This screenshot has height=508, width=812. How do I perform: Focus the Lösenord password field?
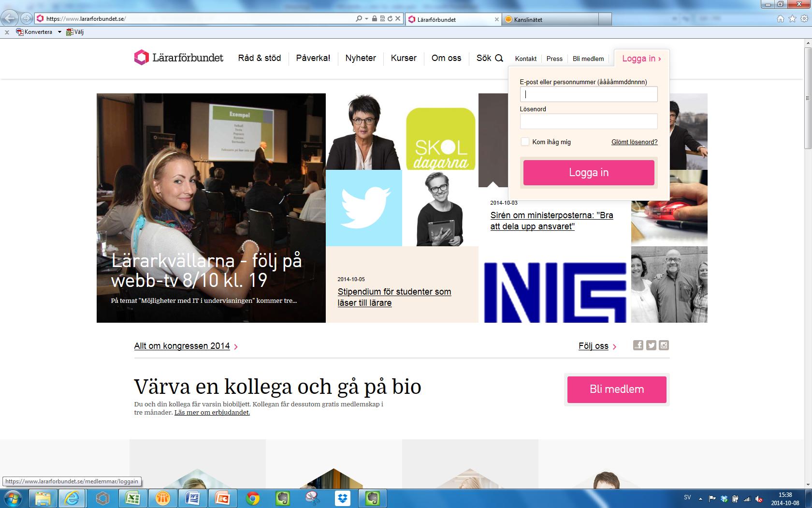(x=589, y=121)
